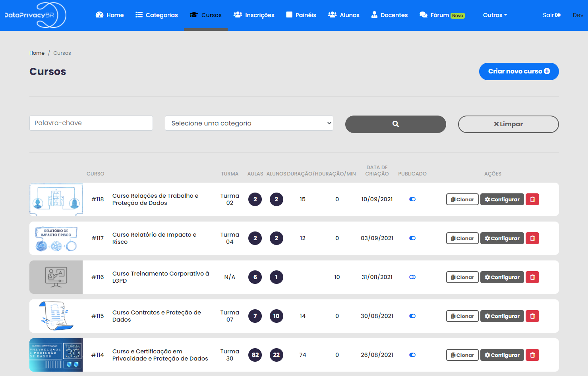Delete course #118 with trash icon
588x376 pixels.
tap(532, 199)
